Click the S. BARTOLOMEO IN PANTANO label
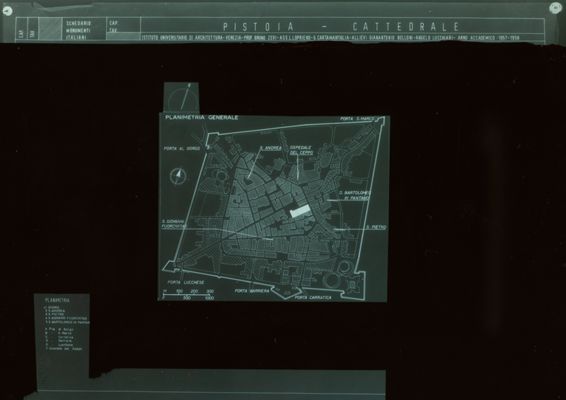The height and width of the screenshot is (400, 566). 355,195
